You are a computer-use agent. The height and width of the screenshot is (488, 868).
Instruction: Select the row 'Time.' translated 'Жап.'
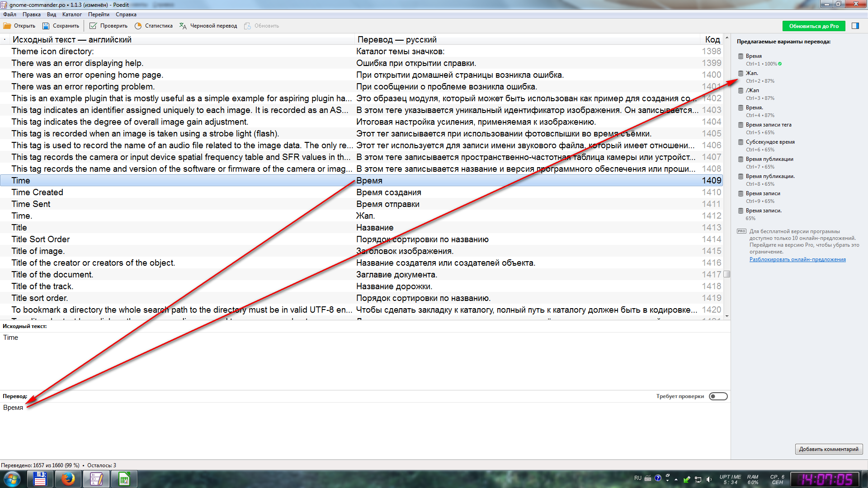362,216
